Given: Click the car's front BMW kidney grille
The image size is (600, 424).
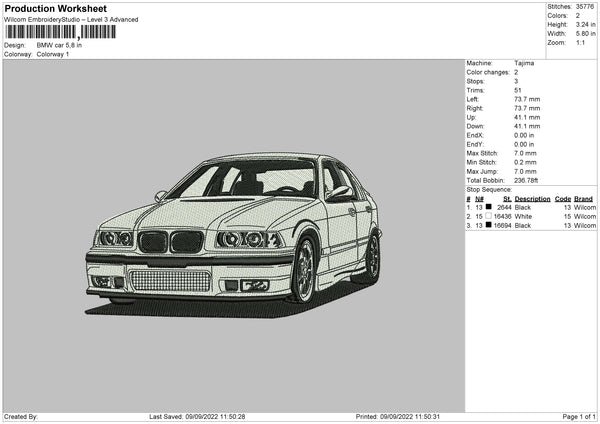Looking at the screenshot, I should pos(170,242).
